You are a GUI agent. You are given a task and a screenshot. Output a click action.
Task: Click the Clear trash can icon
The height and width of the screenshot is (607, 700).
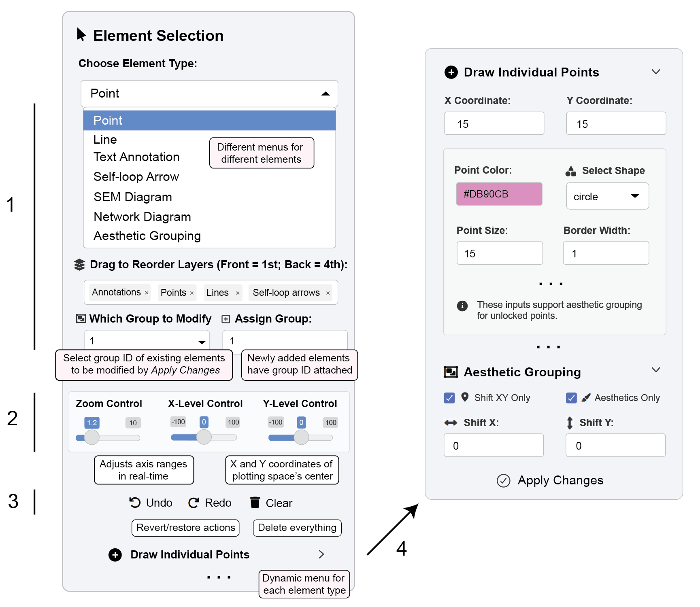click(x=255, y=502)
